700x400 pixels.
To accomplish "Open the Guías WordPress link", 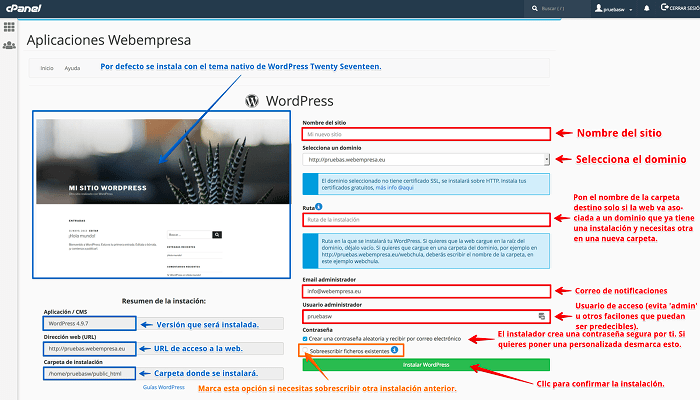I will [164, 387].
